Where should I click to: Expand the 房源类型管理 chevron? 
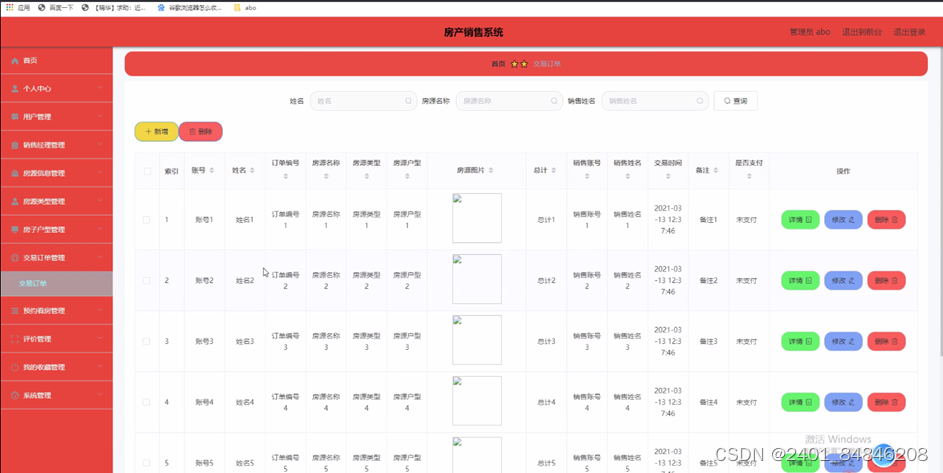(100, 202)
